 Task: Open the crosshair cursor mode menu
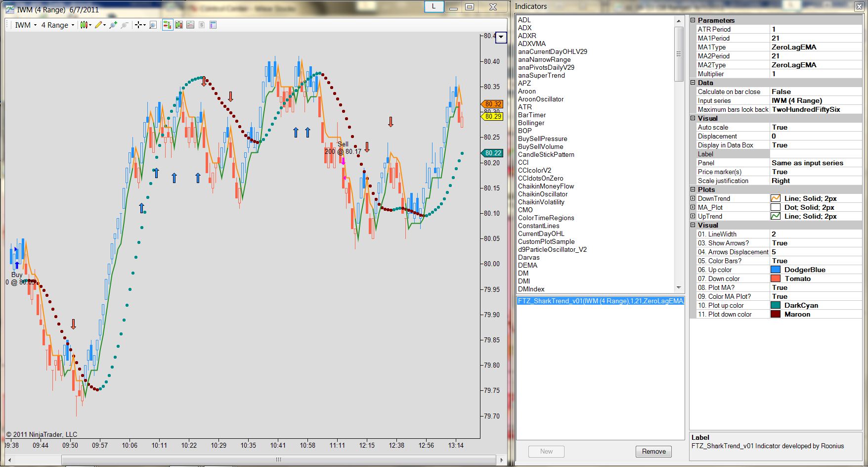[x=140, y=25]
